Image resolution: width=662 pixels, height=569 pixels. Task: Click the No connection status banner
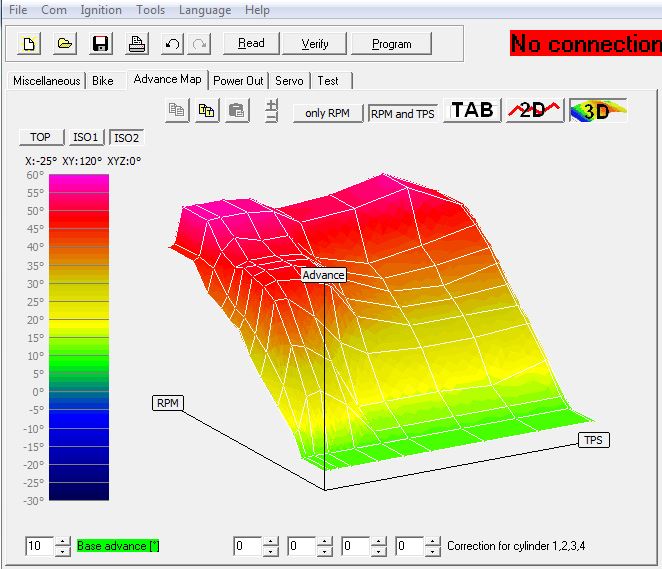click(x=586, y=43)
